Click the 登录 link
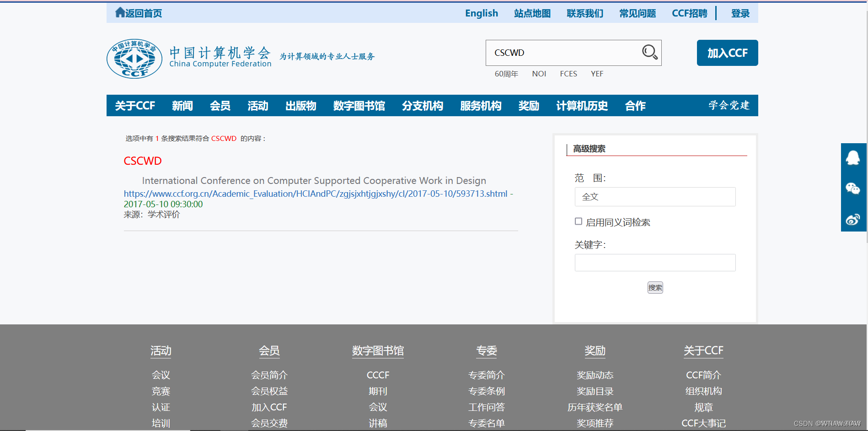Screen dimensions: 868x431 740,13
